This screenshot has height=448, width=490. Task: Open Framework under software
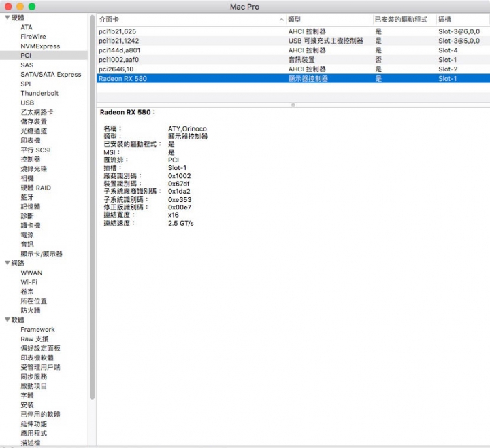click(37, 329)
